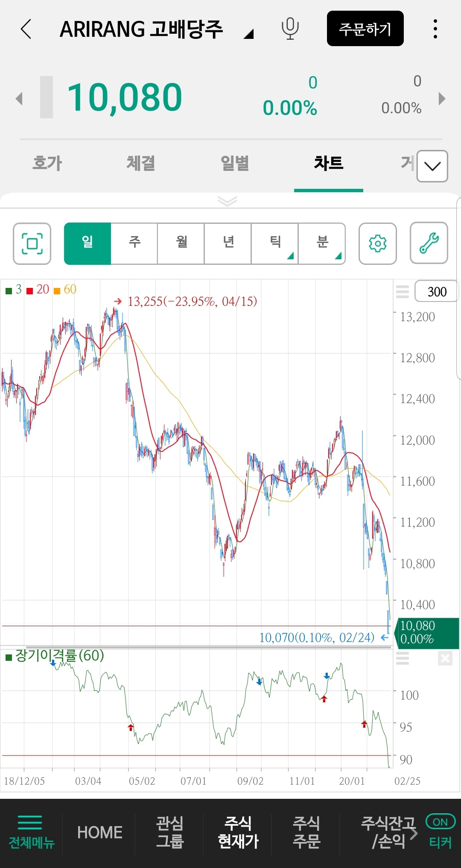Close the 장기이격률 indicator pane

[445, 658]
